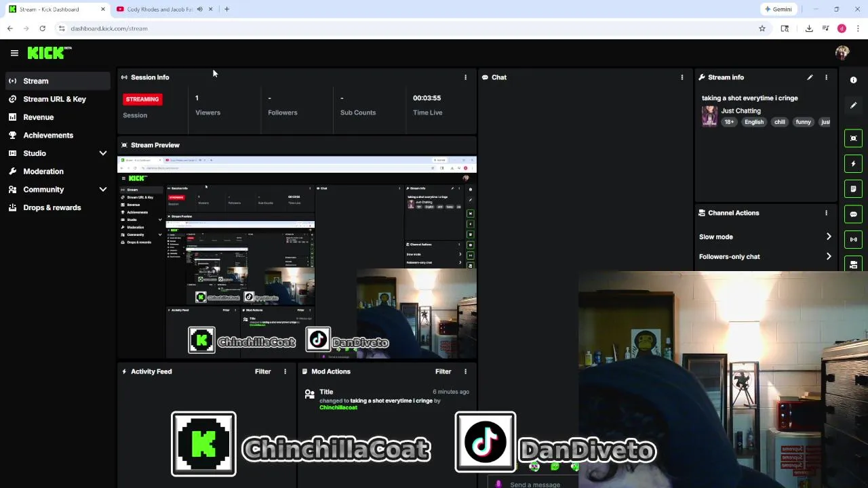The image size is (868, 488).
Task: Click the Stream Preview video thumbnail
Action: tap(297, 258)
